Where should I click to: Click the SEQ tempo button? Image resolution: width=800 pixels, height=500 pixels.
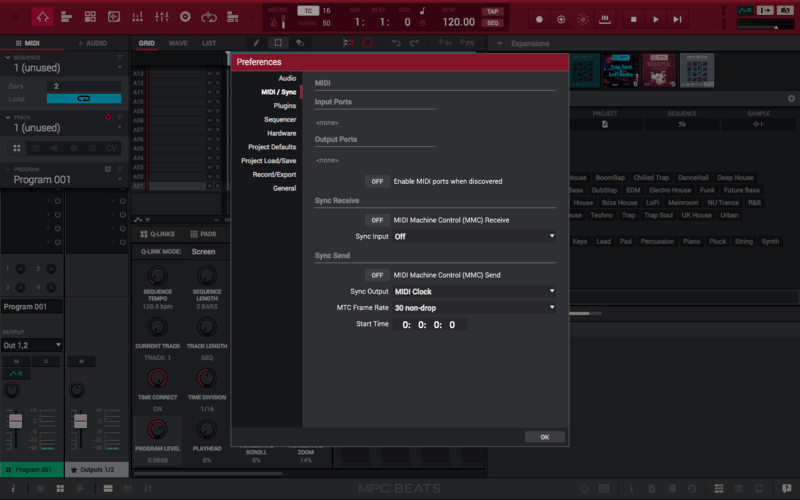coord(492,22)
